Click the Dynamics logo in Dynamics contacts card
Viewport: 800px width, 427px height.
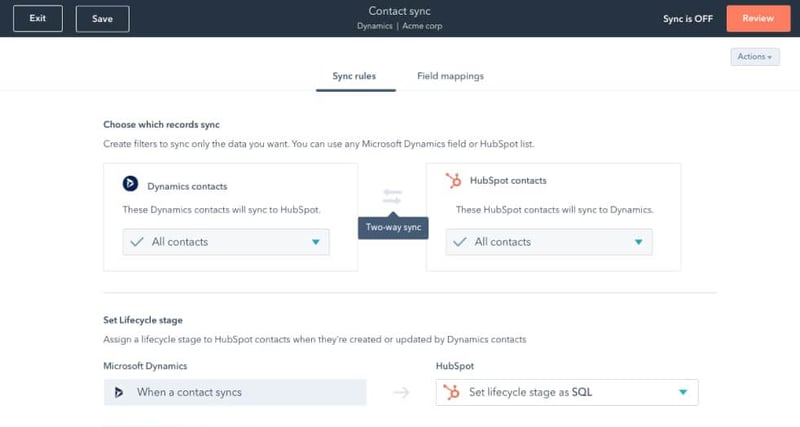(x=129, y=184)
